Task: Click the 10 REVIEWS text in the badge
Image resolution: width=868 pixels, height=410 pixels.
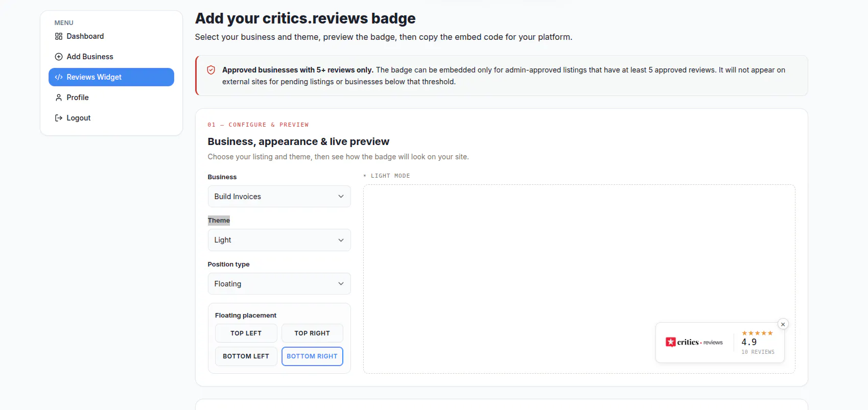Action: (758, 352)
